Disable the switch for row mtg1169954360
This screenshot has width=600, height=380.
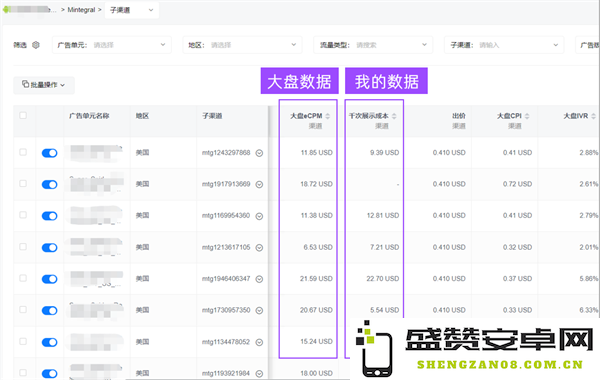point(49,216)
